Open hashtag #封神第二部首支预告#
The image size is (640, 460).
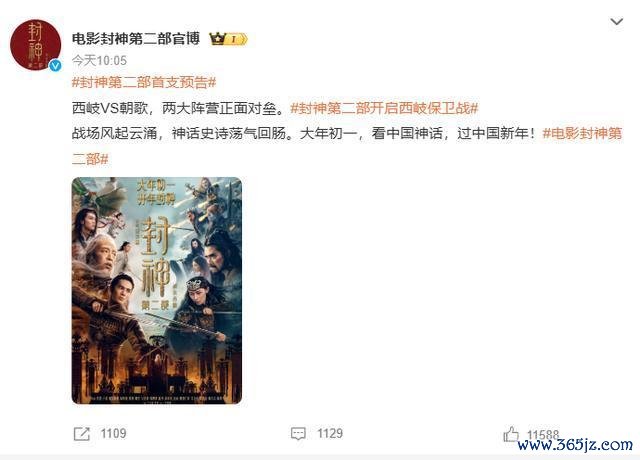144,82
